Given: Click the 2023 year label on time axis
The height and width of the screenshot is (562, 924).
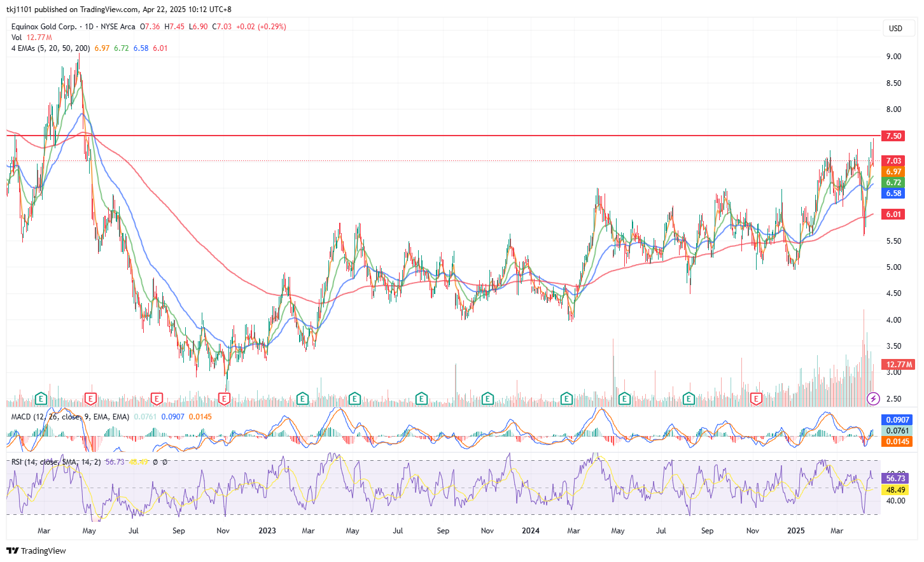Looking at the screenshot, I should pyautogui.click(x=267, y=531).
